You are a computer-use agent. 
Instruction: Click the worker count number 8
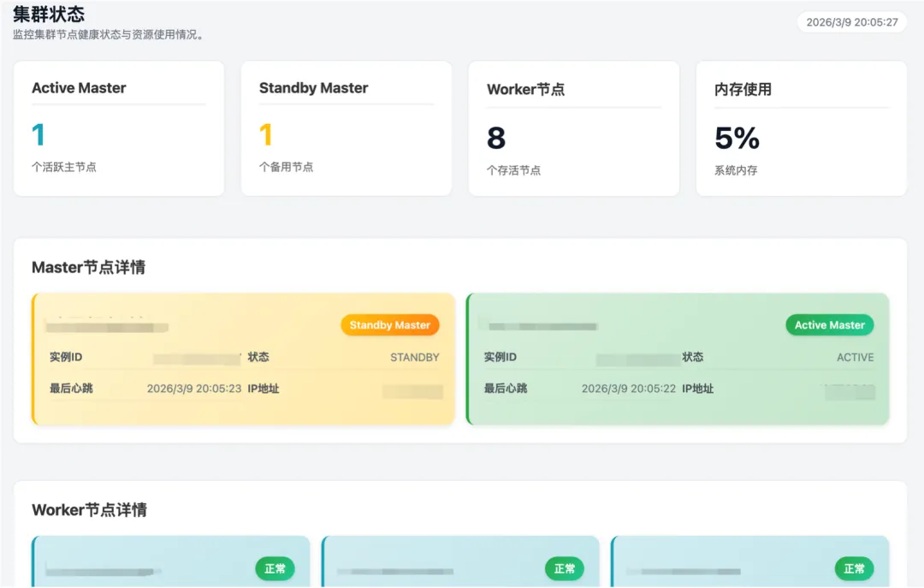point(496,138)
